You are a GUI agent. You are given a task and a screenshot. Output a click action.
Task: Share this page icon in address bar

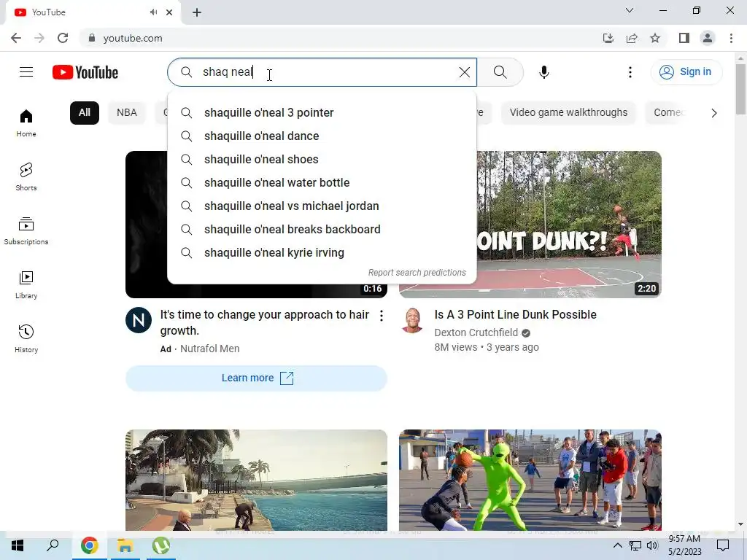click(632, 38)
